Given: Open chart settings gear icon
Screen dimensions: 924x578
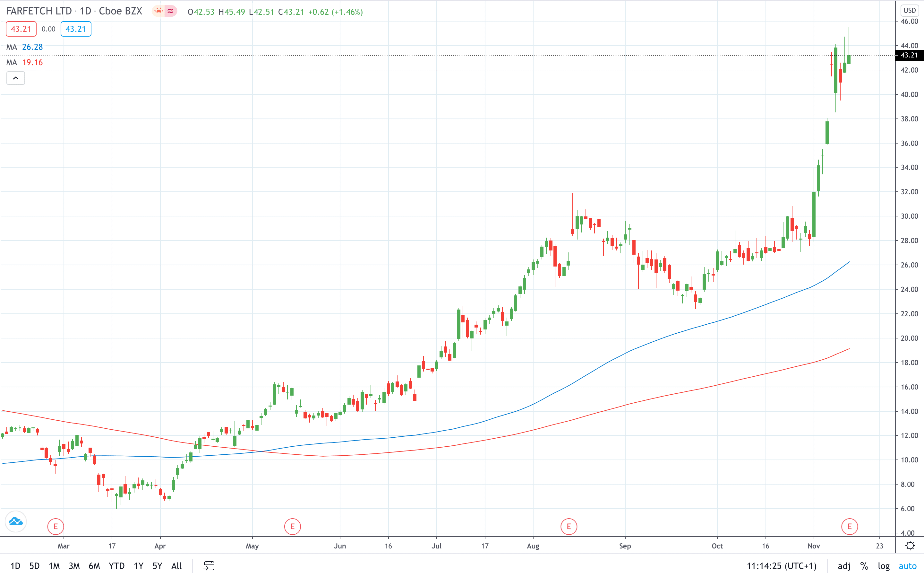Looking at the screenshot, I should (x=910, y=546).
